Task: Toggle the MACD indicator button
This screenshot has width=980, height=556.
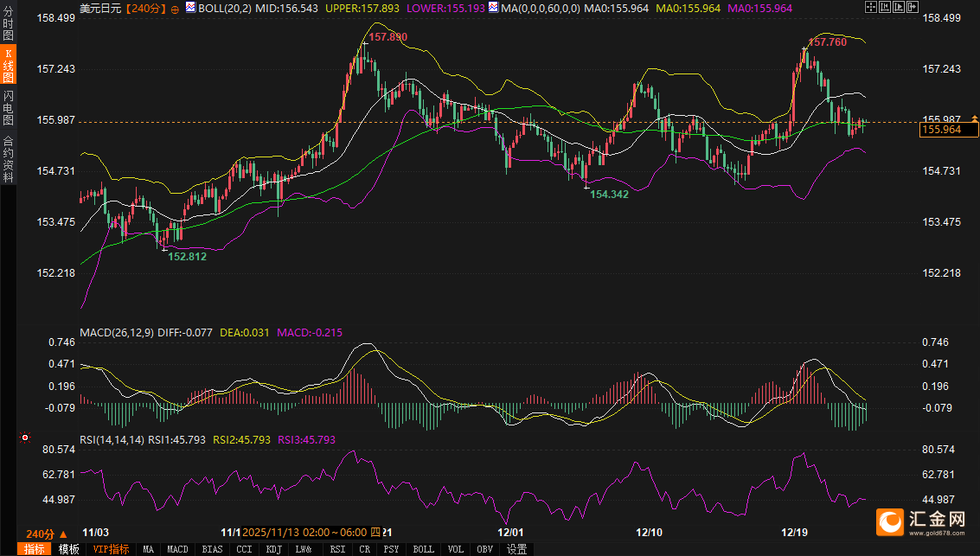Action: coord(177,549)
